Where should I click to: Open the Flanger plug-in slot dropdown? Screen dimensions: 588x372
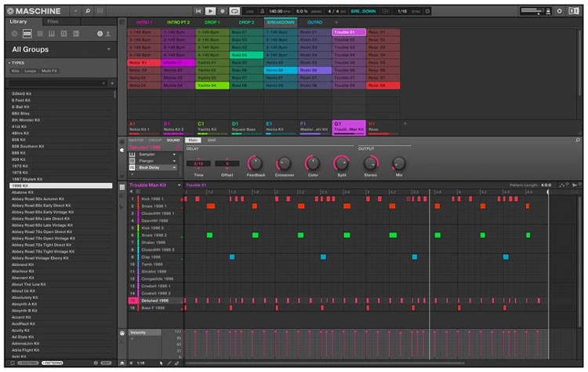tap(174, 161)
